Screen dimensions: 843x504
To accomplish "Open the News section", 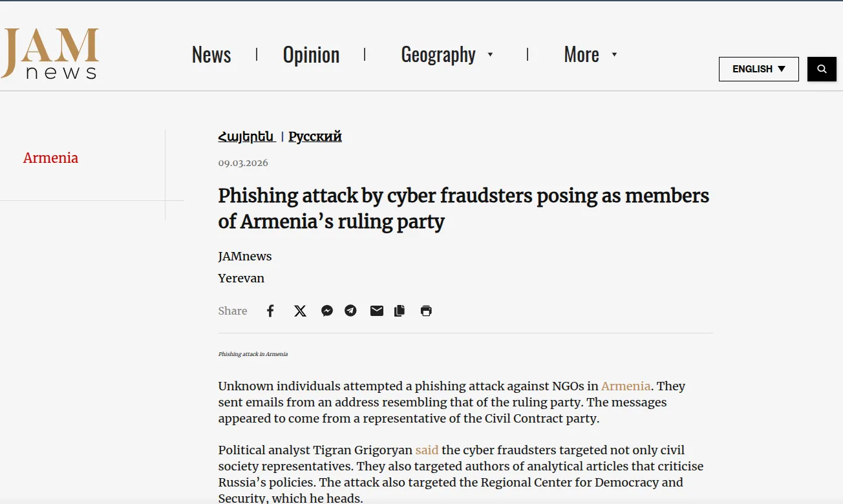I will click(x=211, y=55).
